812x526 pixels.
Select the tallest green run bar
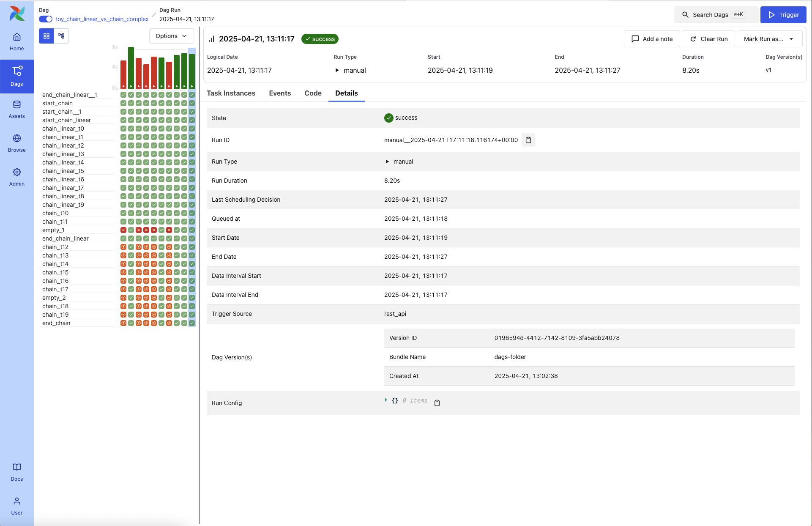pyautogui.click(x=131, y=67)
